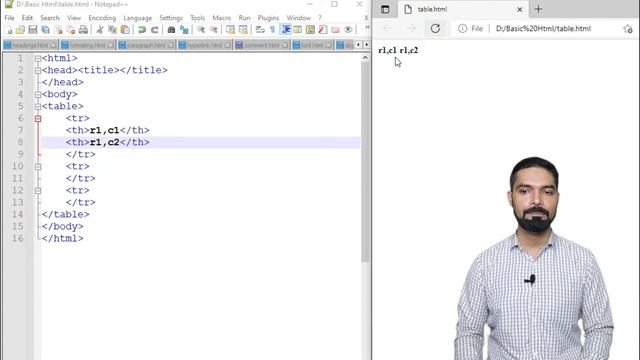The width and height of the screenshot is (640, 360).
Task: Toggle the highlighted indent guide button
Action: (x=286, y=30)
